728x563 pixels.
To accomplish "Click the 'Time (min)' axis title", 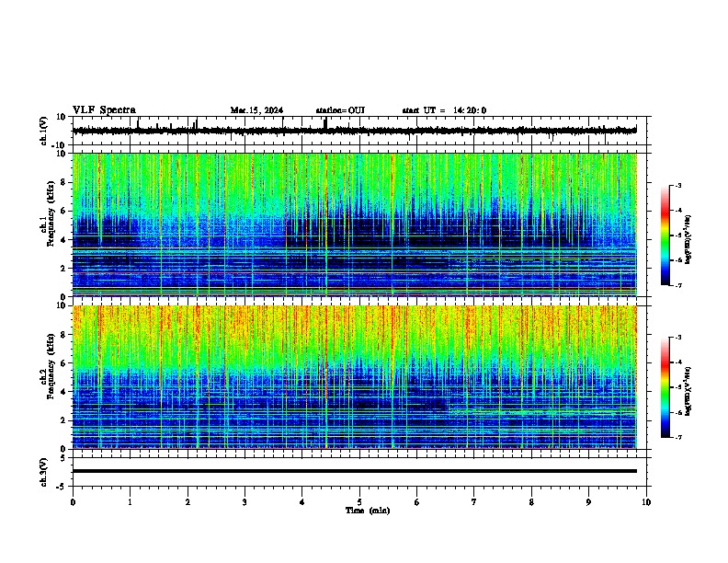I will 368,511.
